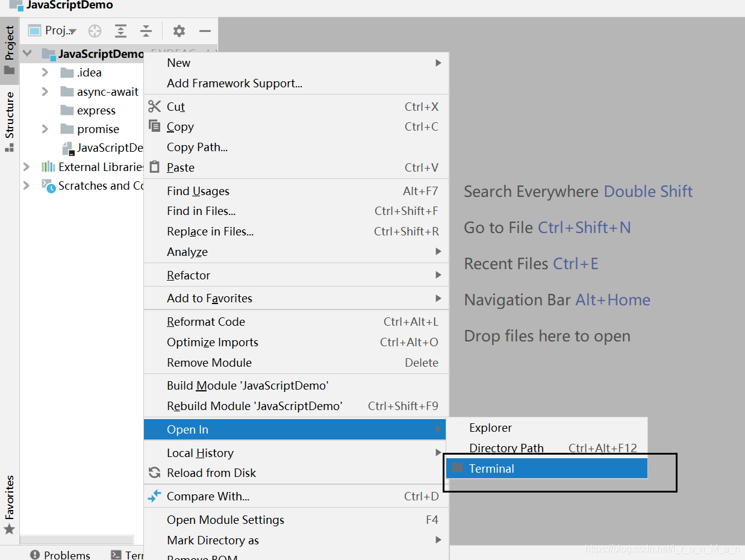Click the locate/select opened file target icon
Screen dimensions: 745x560
tap(95, 31)
